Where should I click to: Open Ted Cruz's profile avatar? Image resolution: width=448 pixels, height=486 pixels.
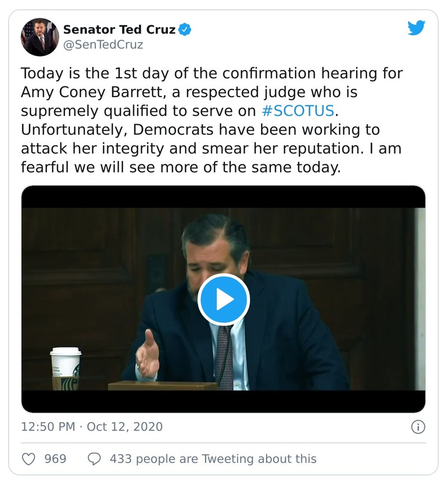[x=40, y=36]
